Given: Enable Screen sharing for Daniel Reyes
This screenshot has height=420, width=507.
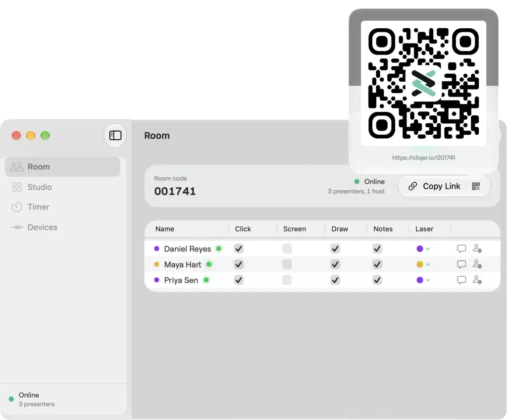Looking at the screenshot, I should tap(287, 249).
